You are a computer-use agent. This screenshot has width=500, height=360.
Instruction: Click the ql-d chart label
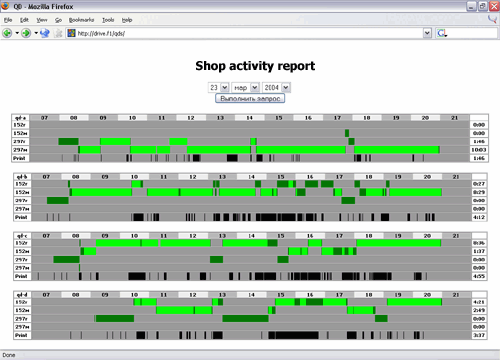(22, 295)
